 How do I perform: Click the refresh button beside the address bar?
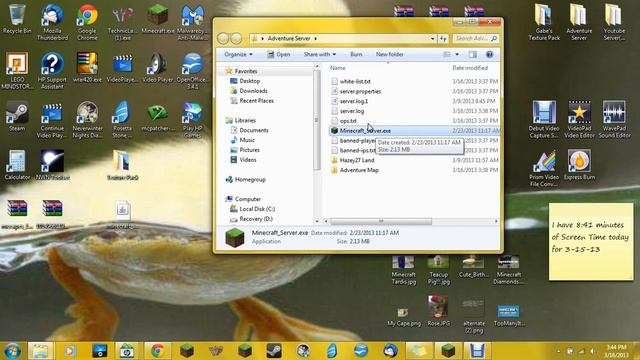click(x=443, y=38)
